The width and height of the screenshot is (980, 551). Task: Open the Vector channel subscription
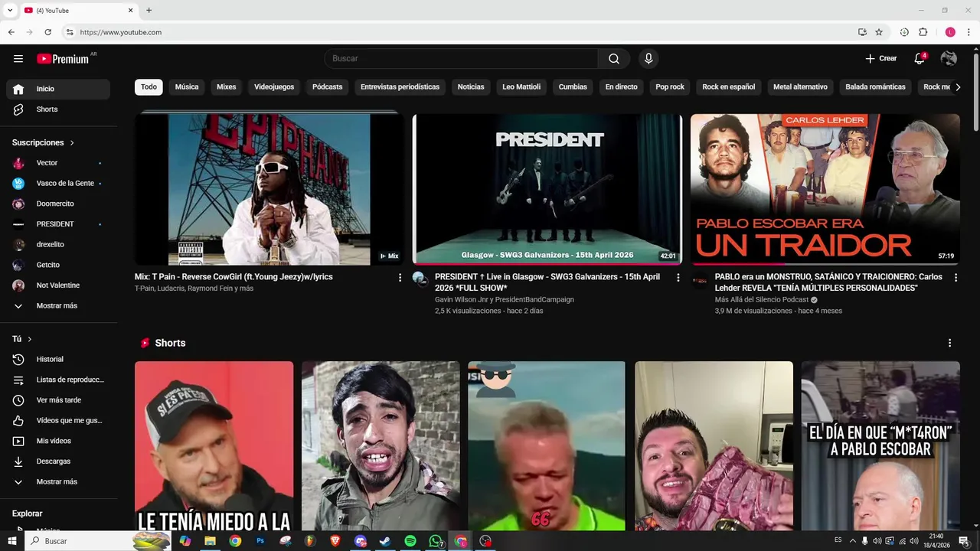[x=58, y=163]
